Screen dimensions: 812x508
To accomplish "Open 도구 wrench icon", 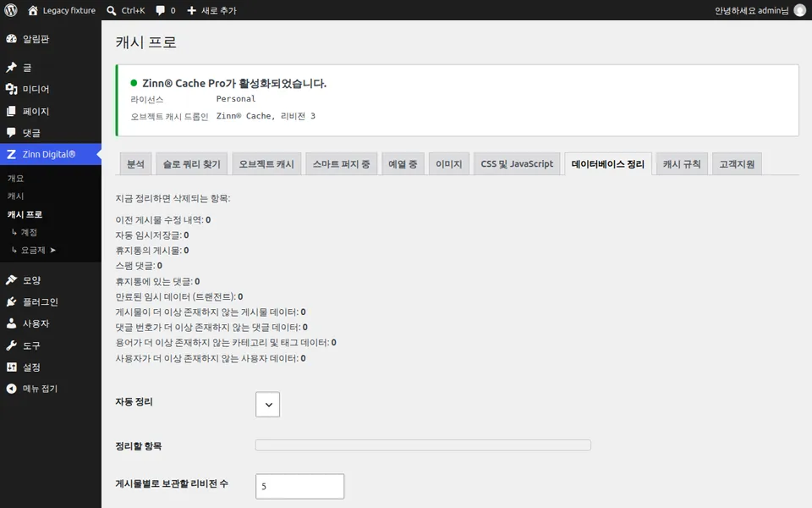I will [x=11, y=345].
